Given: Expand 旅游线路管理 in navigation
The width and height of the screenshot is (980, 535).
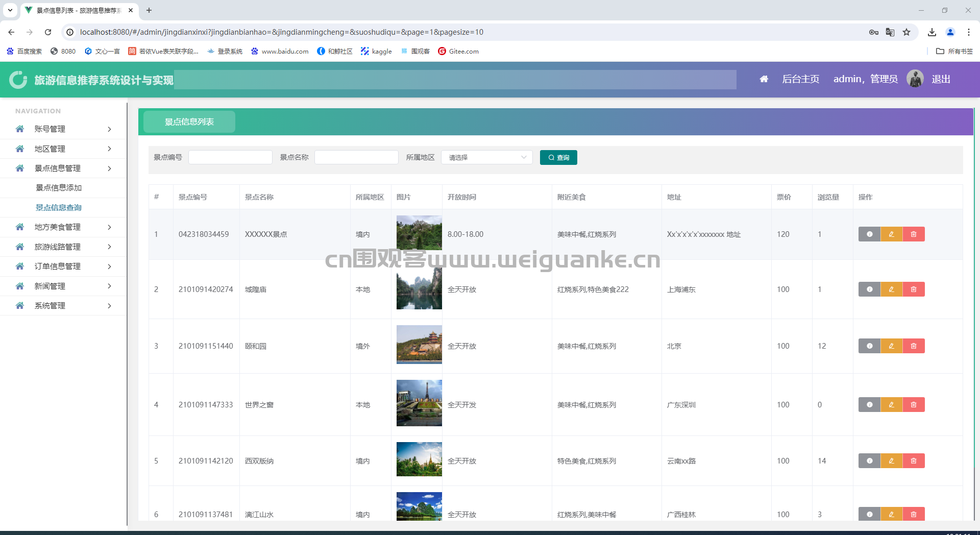Looking at the screenshot, I should [x=63, y=247].
